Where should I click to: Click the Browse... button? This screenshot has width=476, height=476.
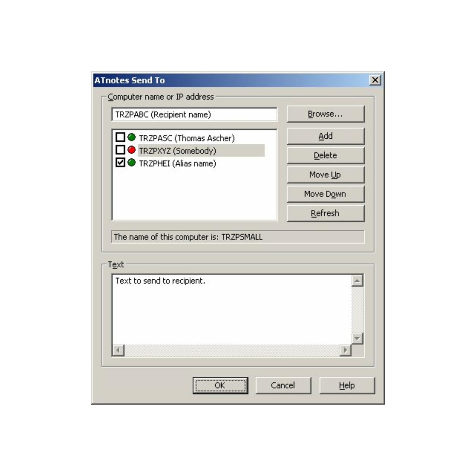[x=325, y=114]
